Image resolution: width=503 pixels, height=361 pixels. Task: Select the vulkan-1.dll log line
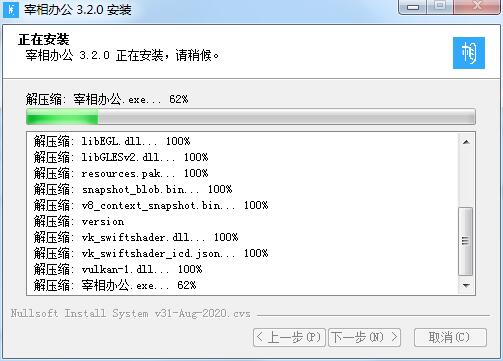(x=118, y=269)
